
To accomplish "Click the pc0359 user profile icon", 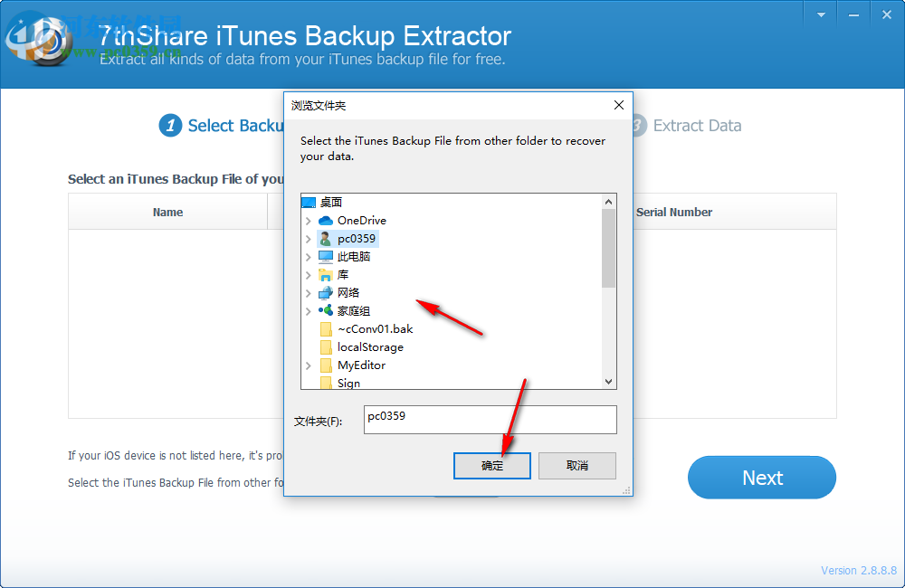I will pyautogui.click(x=325, y=238).
